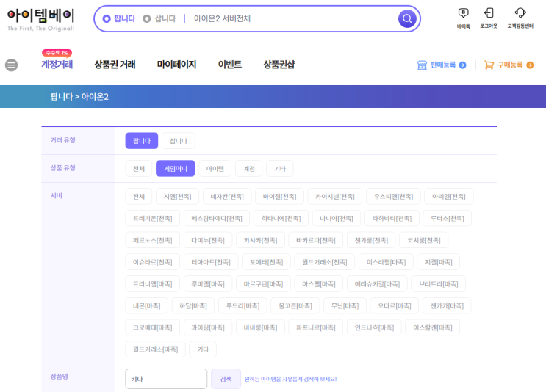Image resolution: width=546 pixels, height=392 pixels.
Task: Choose server 이슈타르[천족]
Action: [153, 262]
